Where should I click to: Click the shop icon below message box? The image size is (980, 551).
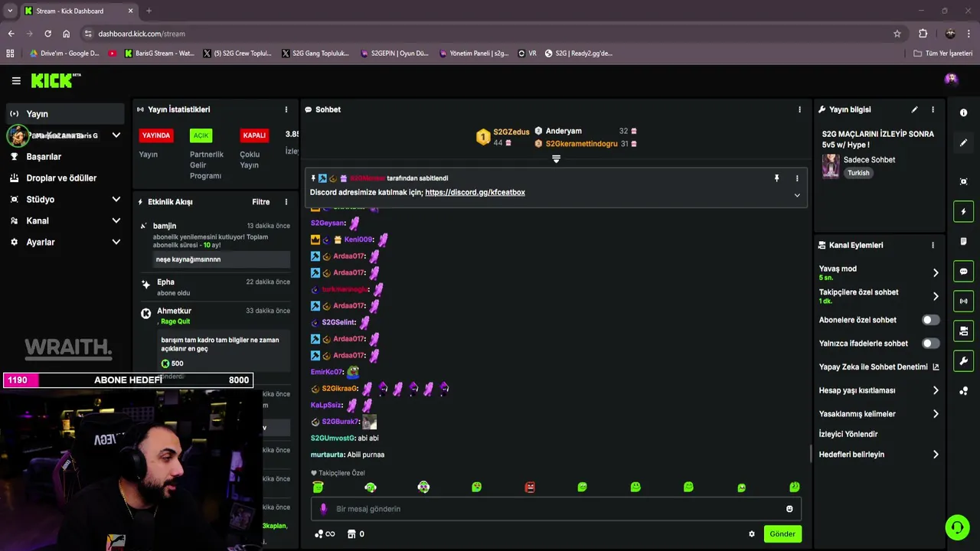[351, 534]
